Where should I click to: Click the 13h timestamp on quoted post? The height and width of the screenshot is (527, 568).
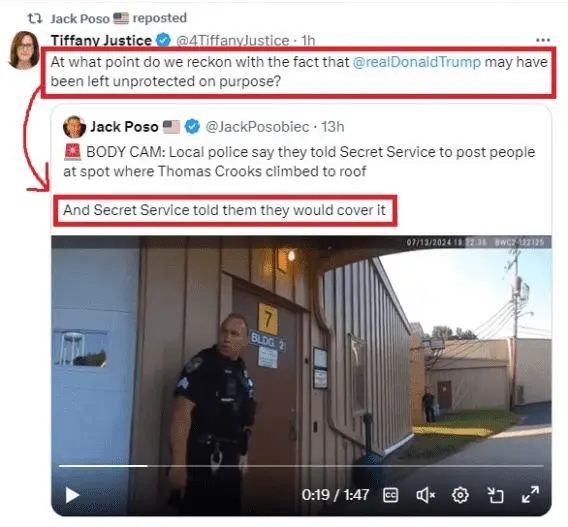[333, 127]
